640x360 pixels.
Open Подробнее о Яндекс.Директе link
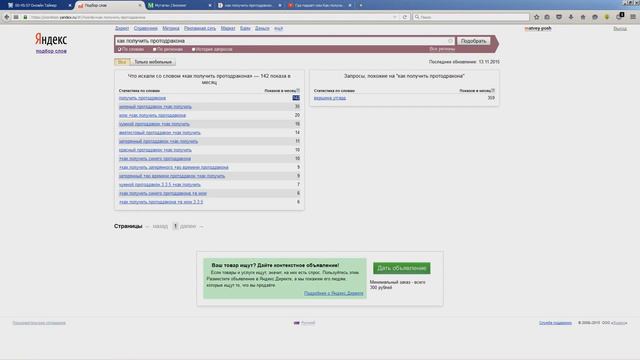click(x=333, y=293)
